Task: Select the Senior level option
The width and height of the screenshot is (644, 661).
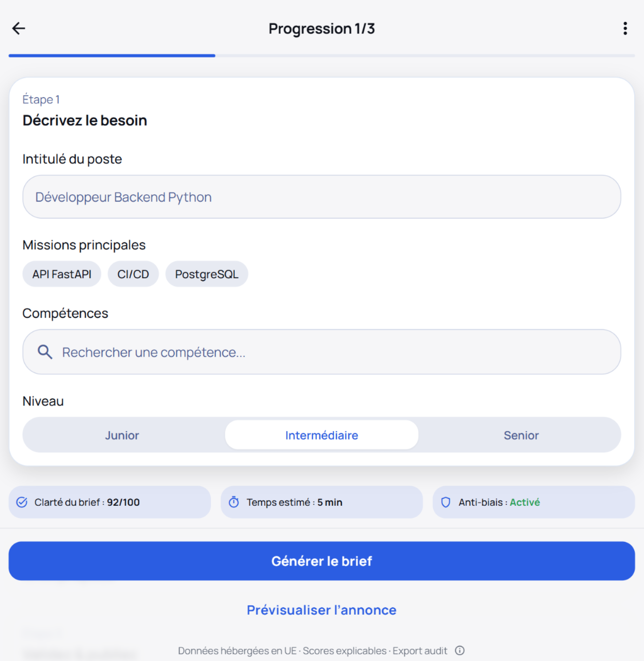Action: point(521,435)
